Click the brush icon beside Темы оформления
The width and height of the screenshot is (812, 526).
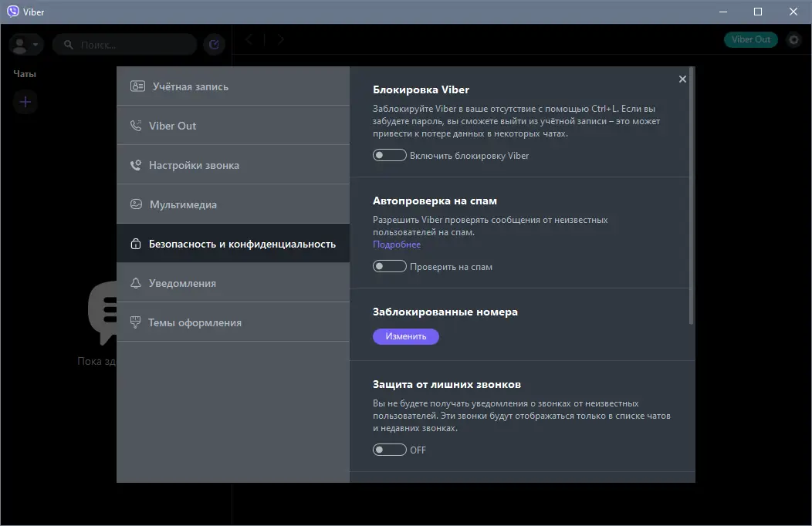tap(135, 322)
